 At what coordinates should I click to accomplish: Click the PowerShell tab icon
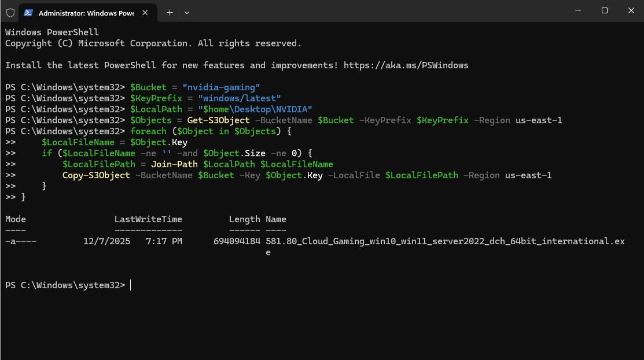click(x=28, y=13)
